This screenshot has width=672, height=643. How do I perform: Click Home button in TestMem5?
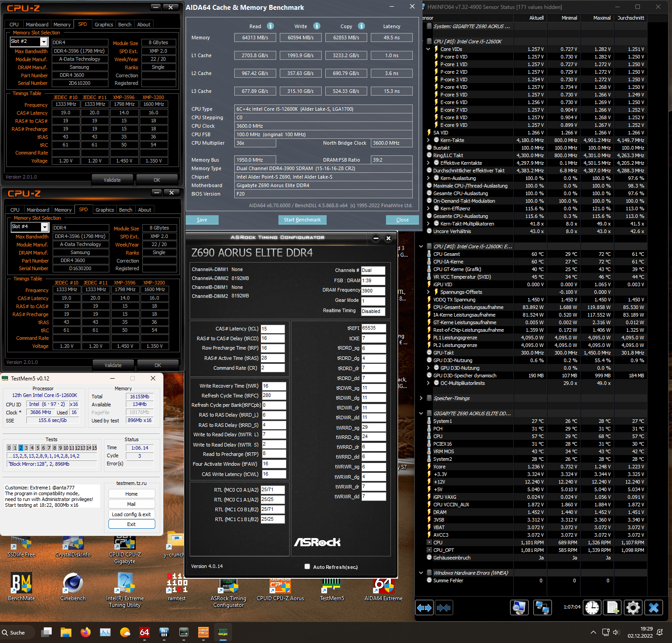coord(132,494)
